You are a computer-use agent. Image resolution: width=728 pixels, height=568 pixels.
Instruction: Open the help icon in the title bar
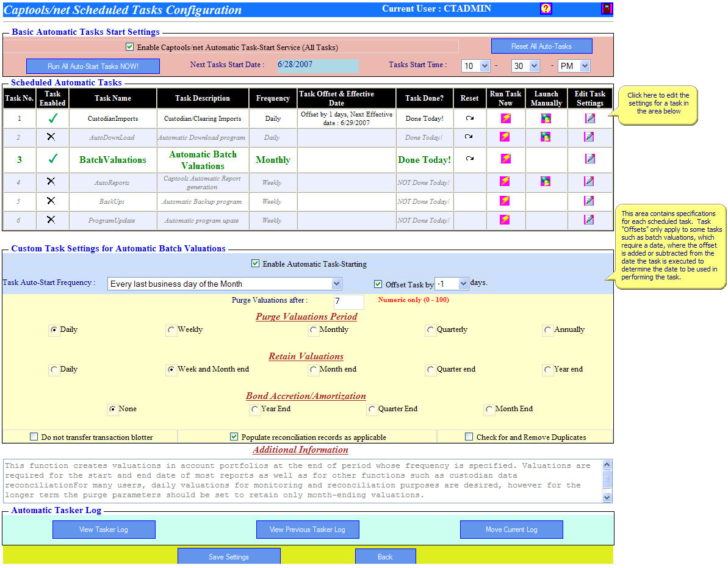pos(546,8)
